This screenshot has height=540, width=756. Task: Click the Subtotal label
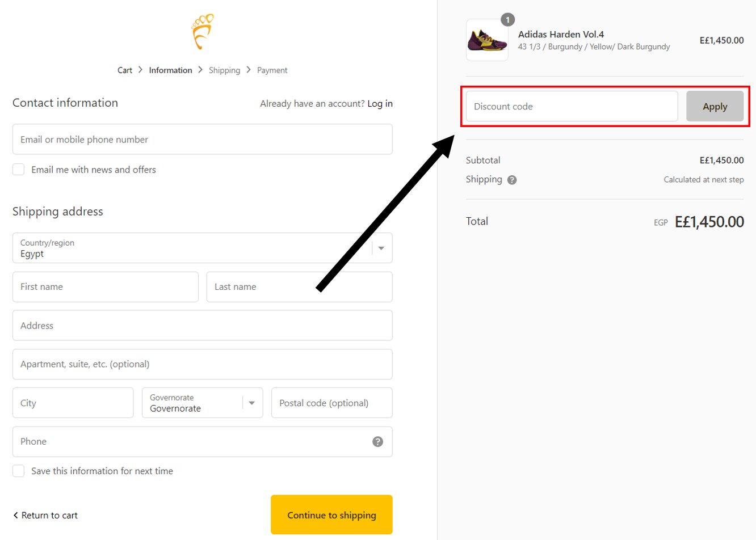[483, 160]
